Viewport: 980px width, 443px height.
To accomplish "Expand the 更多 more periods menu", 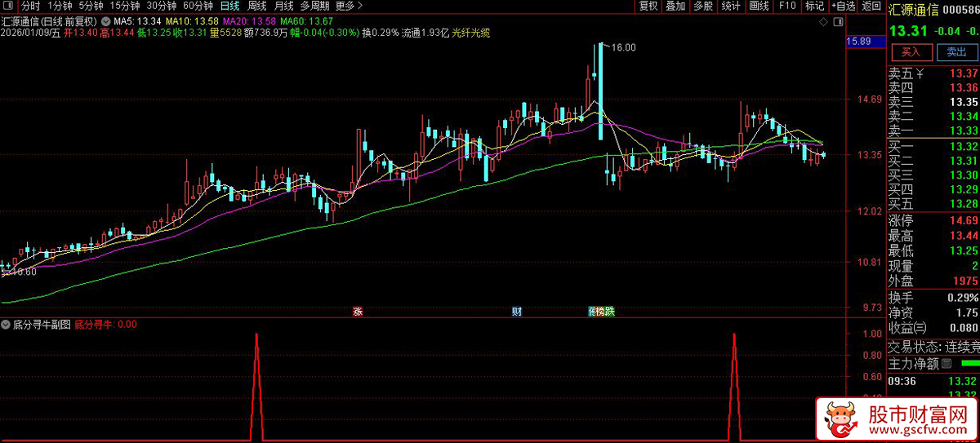I will (349, 6).
